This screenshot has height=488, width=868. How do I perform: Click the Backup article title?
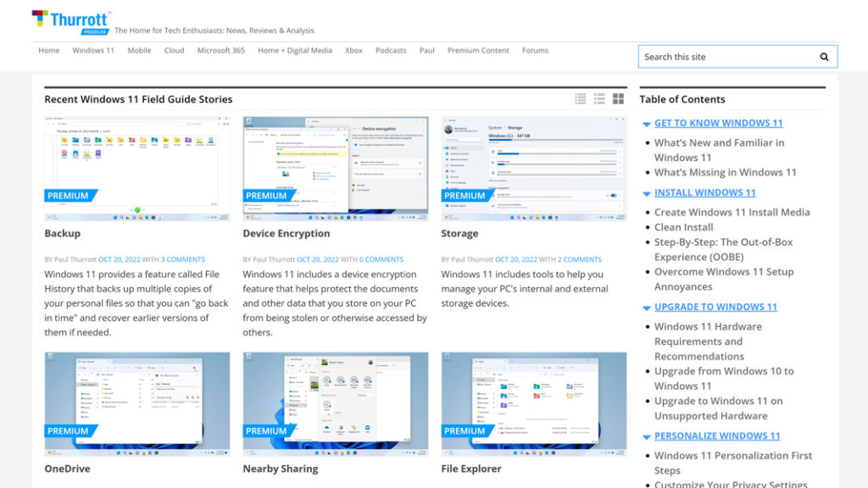63,234
